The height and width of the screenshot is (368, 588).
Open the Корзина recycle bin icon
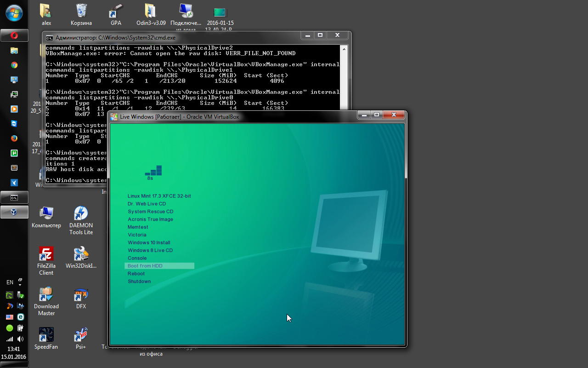(x=81, y=15)
